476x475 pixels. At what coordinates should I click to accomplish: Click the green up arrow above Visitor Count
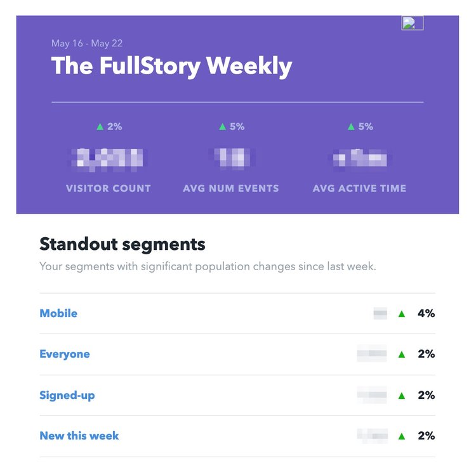click(x=100, y=126)
